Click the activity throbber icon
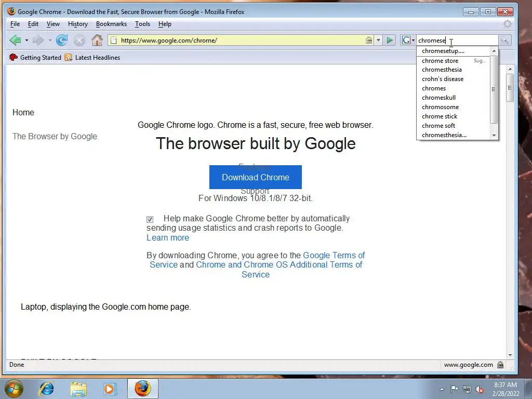Image resolution: width=532 pixels, height=399 pixels. click(507, 24)
